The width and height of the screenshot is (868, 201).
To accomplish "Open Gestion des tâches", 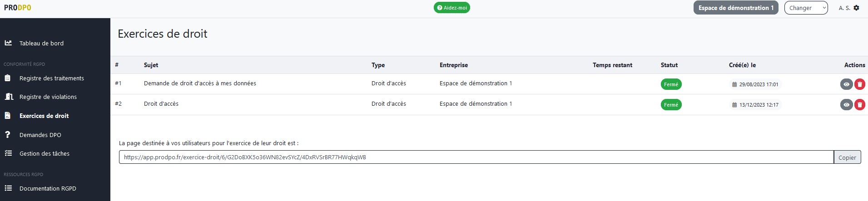I will coord(45,153).
